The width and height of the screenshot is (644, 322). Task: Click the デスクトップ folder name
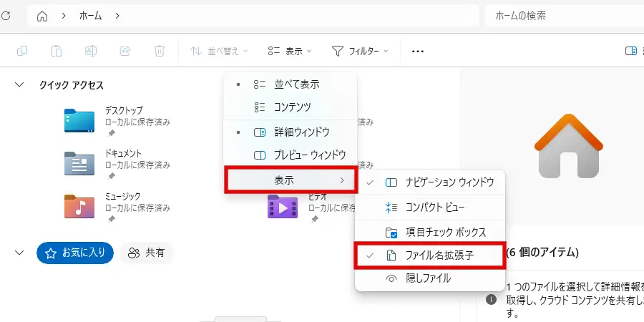pyautogui.click(x=124, y=110)
